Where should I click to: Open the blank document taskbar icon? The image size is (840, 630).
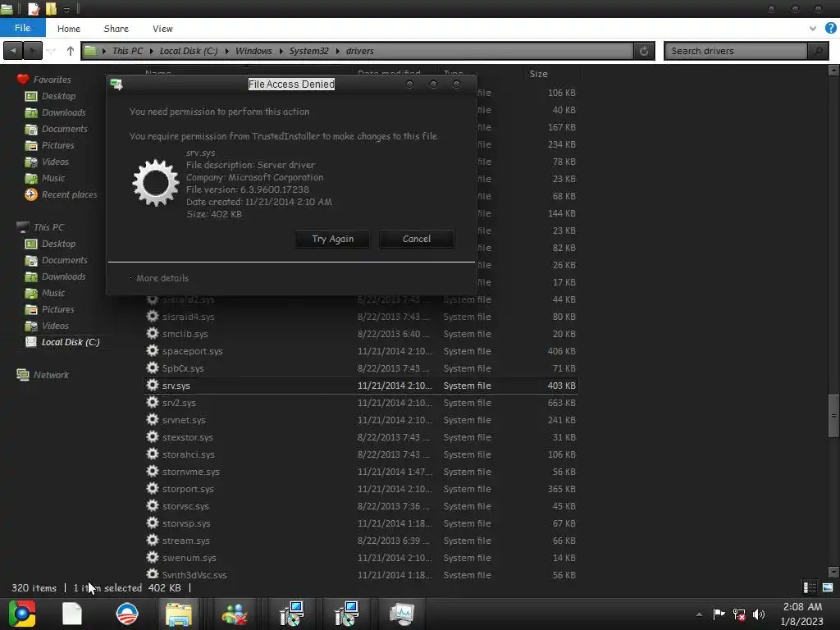click(x=72, y=614)
